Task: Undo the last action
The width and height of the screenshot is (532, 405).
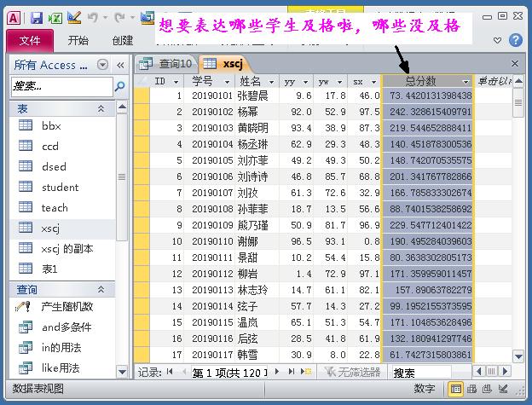Action: [93, 17]
